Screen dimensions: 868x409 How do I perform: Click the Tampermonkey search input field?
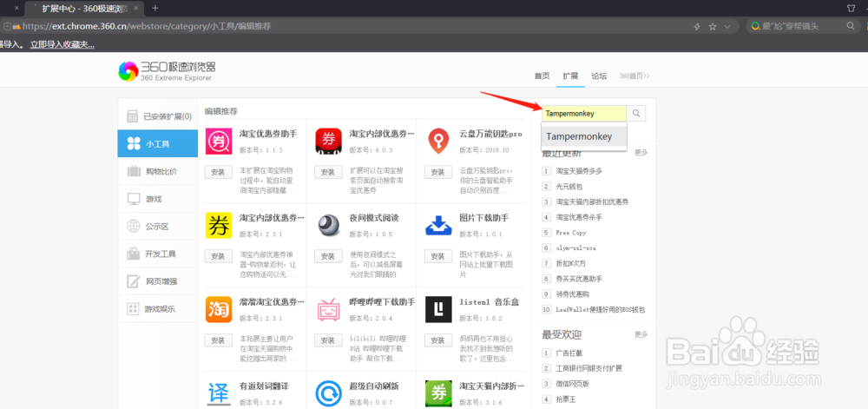584,114
